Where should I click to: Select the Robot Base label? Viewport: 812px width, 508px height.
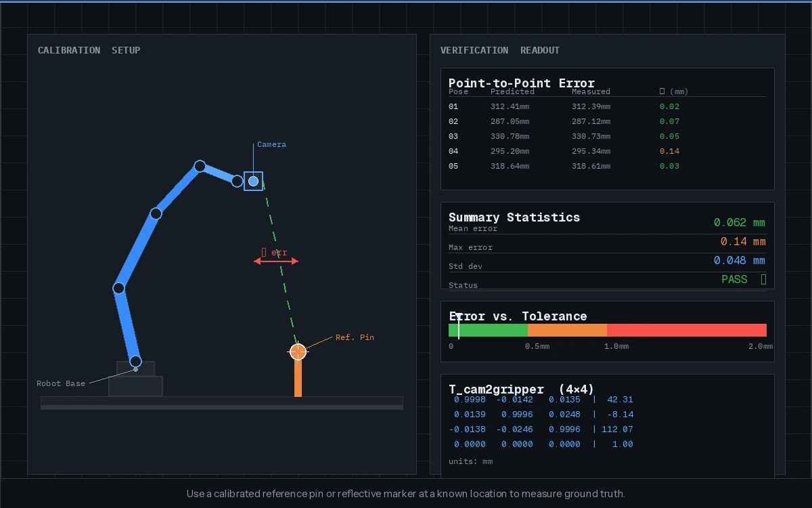[x=61, y=383]
